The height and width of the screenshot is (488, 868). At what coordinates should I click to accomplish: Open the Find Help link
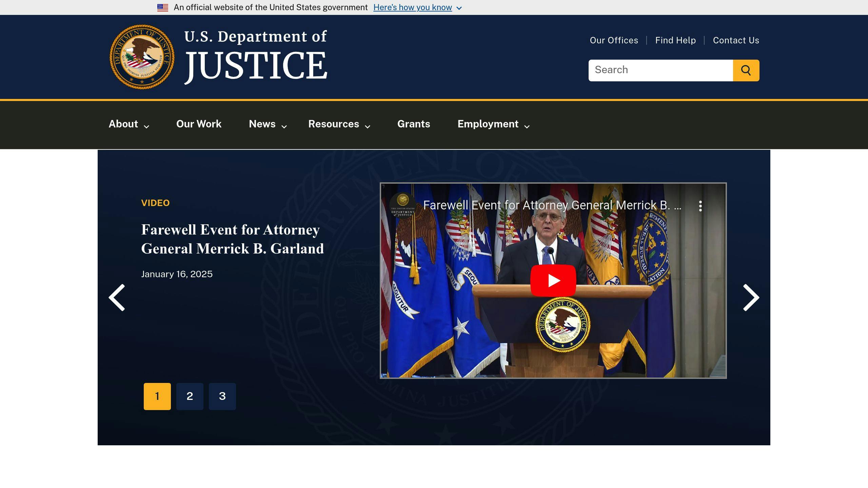(675, 40)
